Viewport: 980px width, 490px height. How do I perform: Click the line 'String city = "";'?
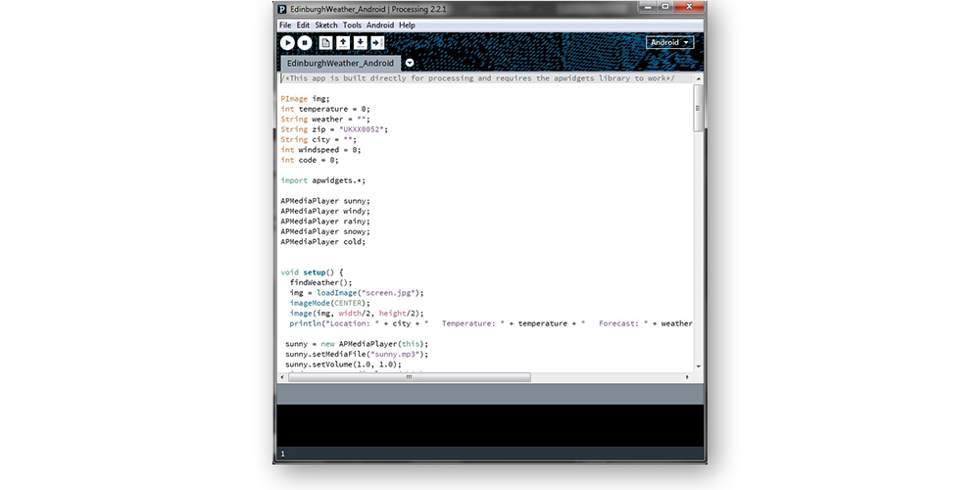point(318,139)
